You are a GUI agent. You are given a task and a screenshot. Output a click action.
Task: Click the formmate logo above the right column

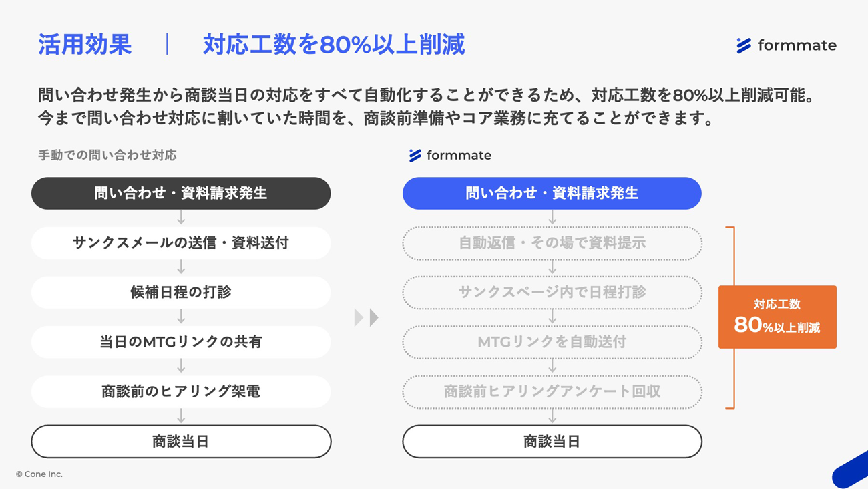[x=450, y=155]
